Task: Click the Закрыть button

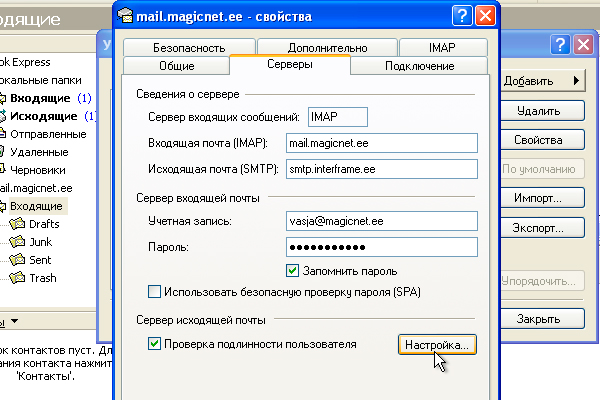Action: (x=543, y=319)
